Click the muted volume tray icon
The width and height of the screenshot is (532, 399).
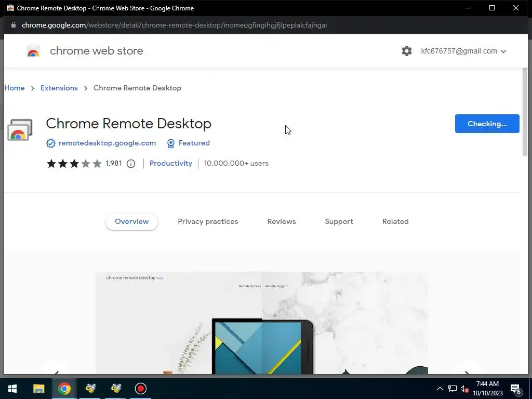(x=464, y=389)
